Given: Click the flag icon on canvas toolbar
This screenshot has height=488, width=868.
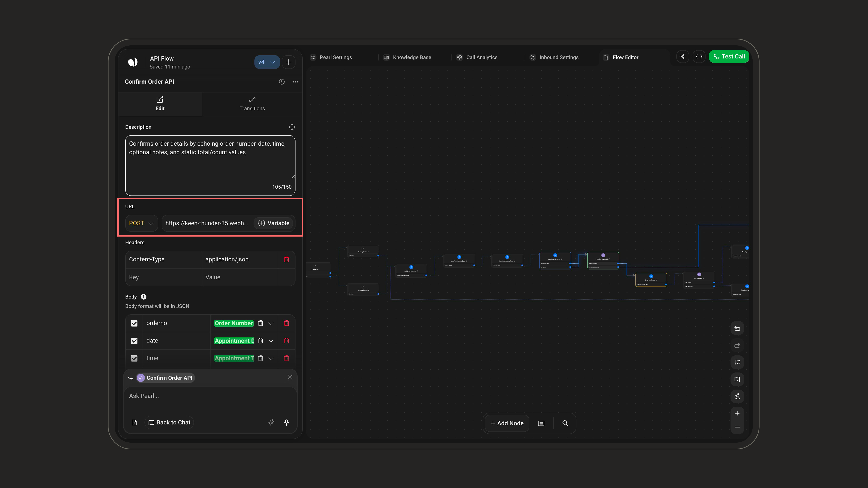Looking at the screenshot, I should (x=737, y=362).
